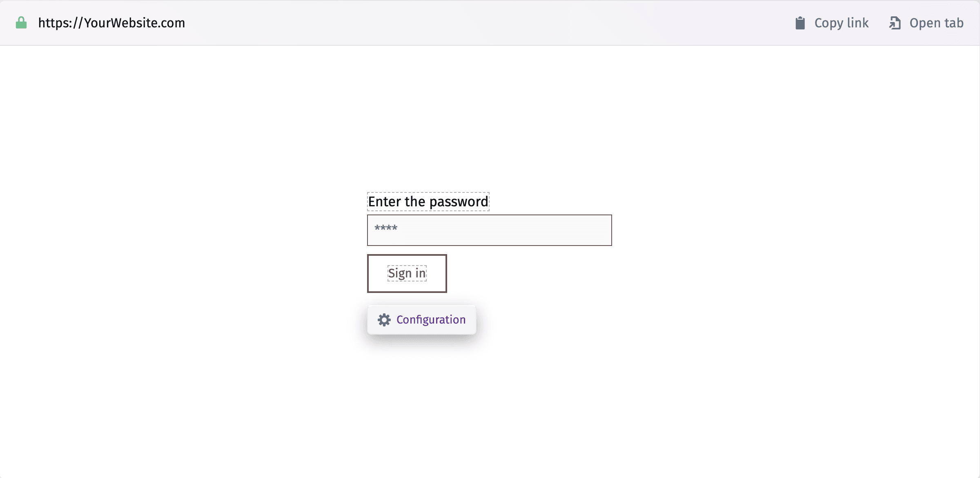
Task: Click the Configuration gear icon
Action: tap(383, 320)
